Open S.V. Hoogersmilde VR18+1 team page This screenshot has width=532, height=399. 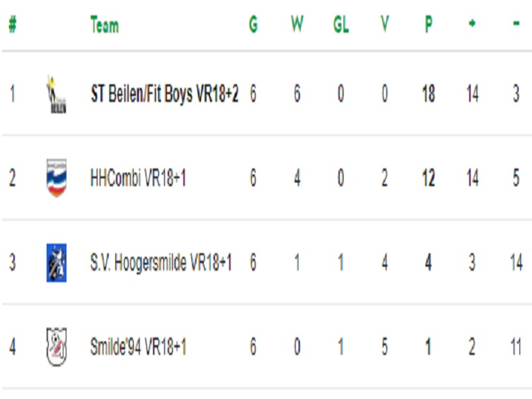(x=161, y=262)
